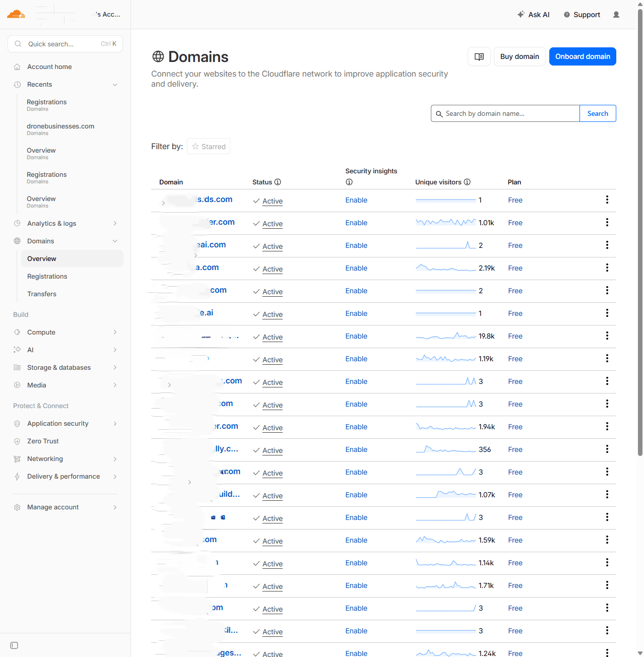This screenshot has width=644, height=657.
Task: Open the Networking section icon in sidebar
Action: [x=17, y=458]
